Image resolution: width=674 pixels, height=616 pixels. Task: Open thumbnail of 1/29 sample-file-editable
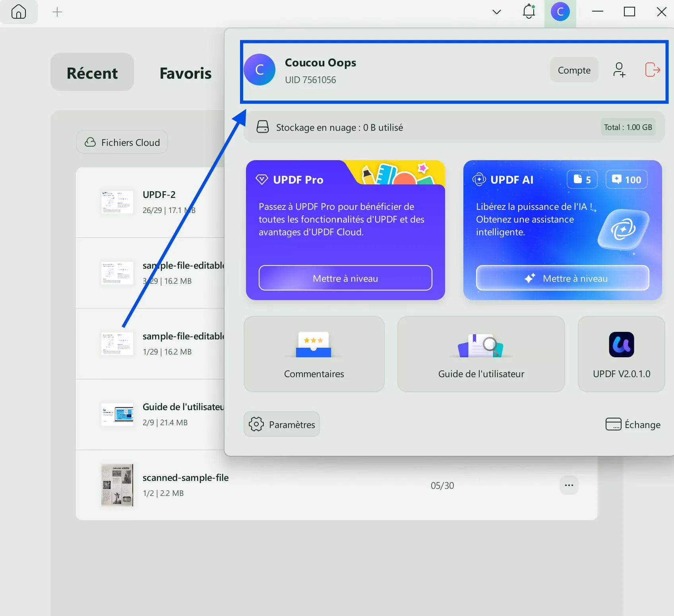click(x=117, y=344)
